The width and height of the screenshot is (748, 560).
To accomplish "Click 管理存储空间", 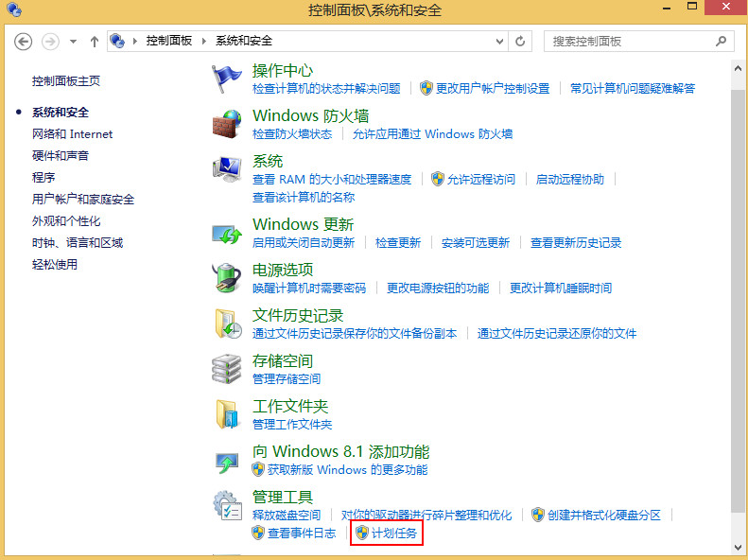I will [x=287, y=379].
